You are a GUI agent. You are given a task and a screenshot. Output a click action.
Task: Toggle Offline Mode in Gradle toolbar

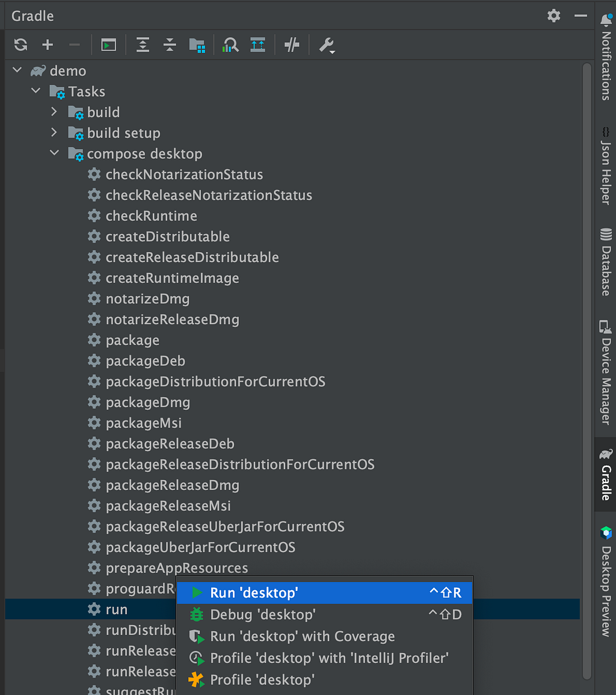292,45
